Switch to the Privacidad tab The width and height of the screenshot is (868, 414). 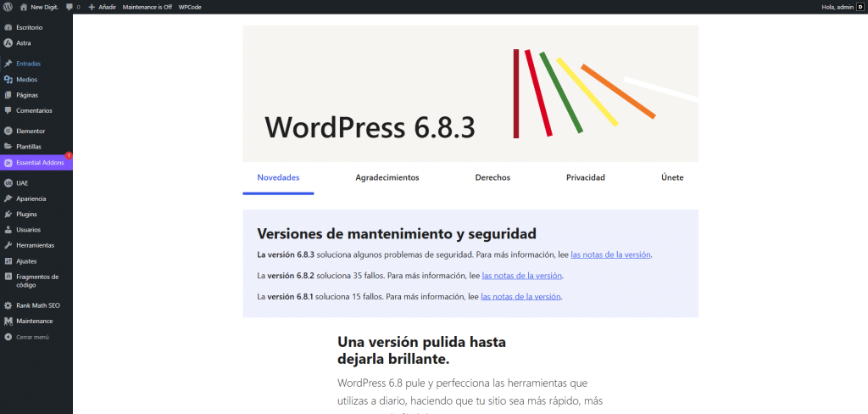coord(585,178)
